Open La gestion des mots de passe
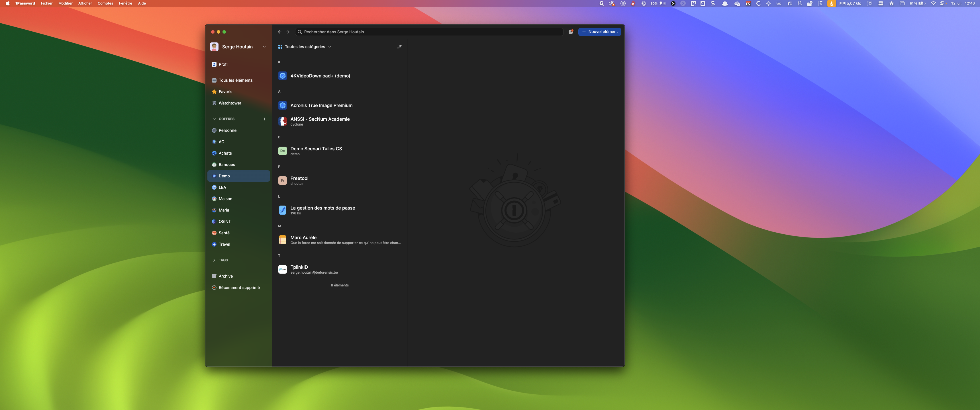Screen dimensions: 980x410 pyautogui.click(x=340, y=210)
